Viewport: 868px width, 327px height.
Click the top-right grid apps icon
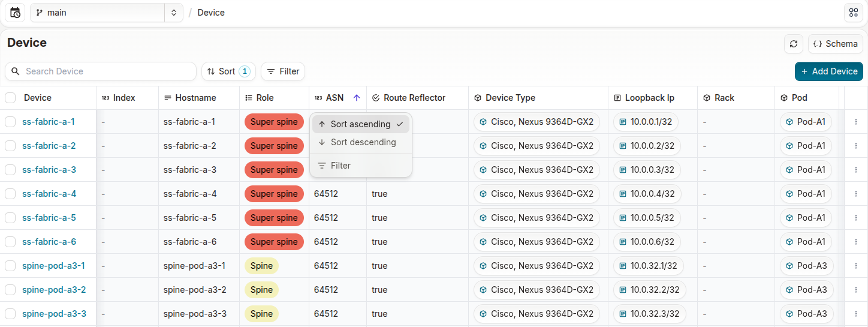tap(853, 13)
